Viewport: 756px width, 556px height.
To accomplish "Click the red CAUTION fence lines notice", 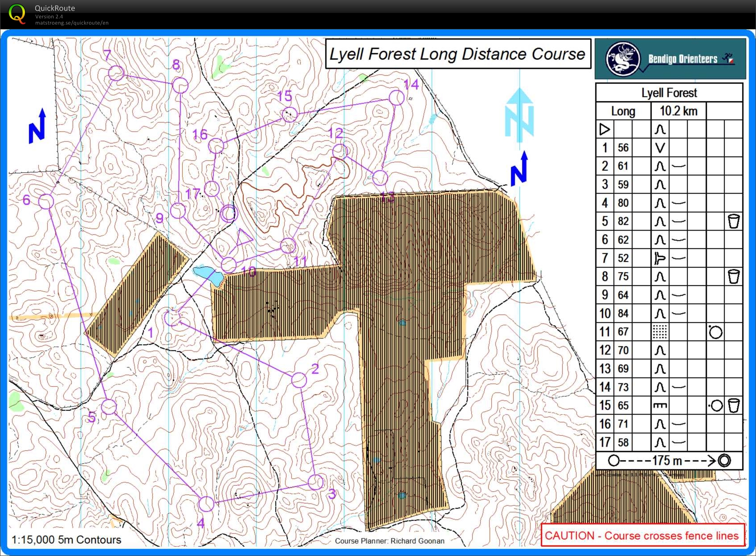I will pos(642,536).
